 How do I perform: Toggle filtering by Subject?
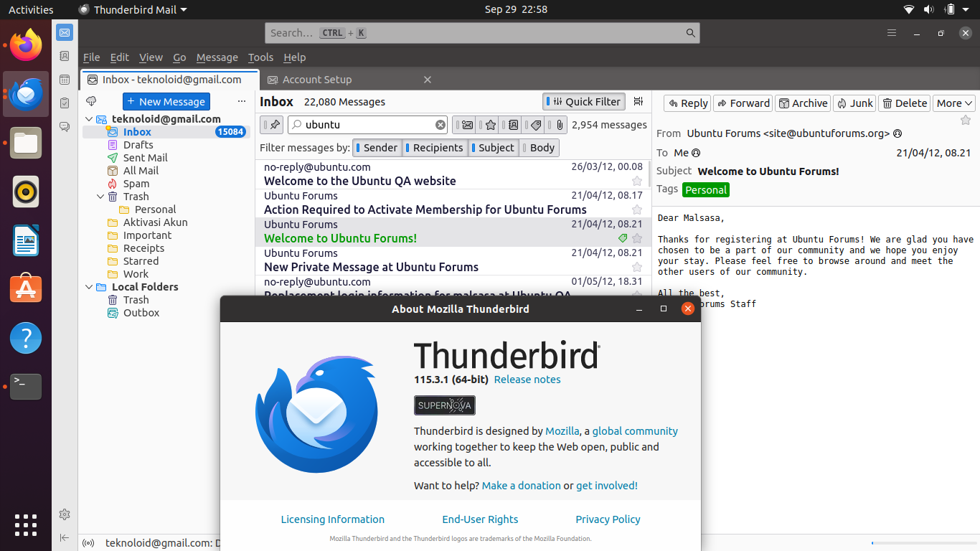pyautogui.click(x=493, y=148)
